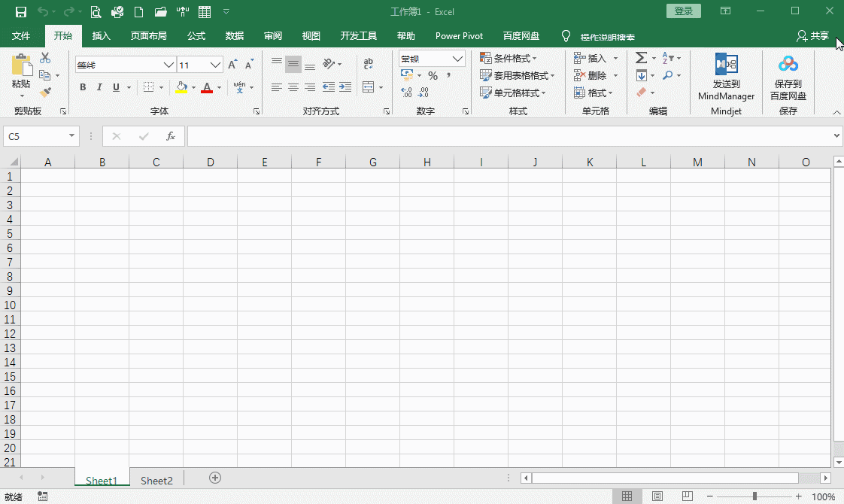This screenshot has height=504, width=844.
Task: Align text to the top
Action: point(277,63)
